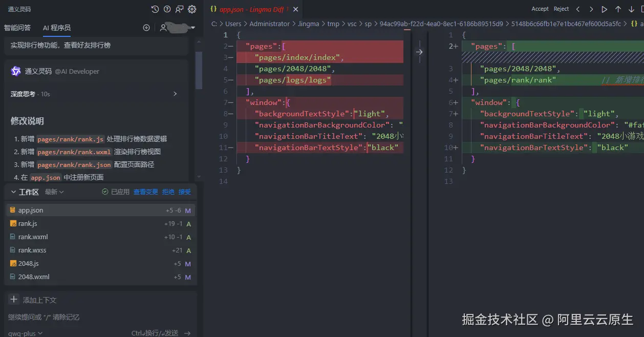Click the run triangle icon in diff toolbar

coord(605,9)
